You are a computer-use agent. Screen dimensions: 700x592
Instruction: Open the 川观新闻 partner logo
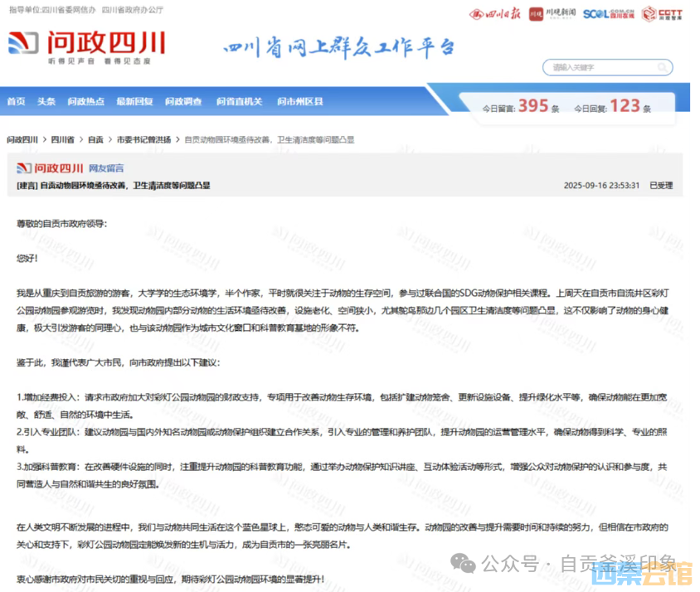coord(556,14)
